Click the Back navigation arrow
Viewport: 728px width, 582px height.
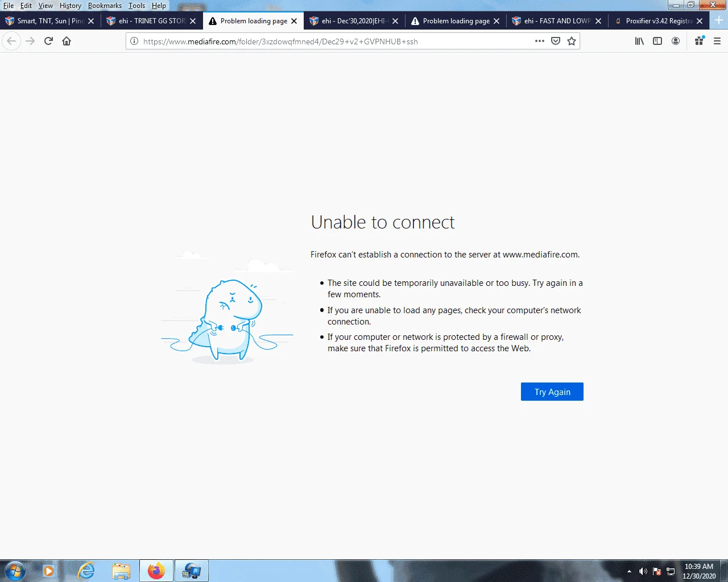point(11,41)
